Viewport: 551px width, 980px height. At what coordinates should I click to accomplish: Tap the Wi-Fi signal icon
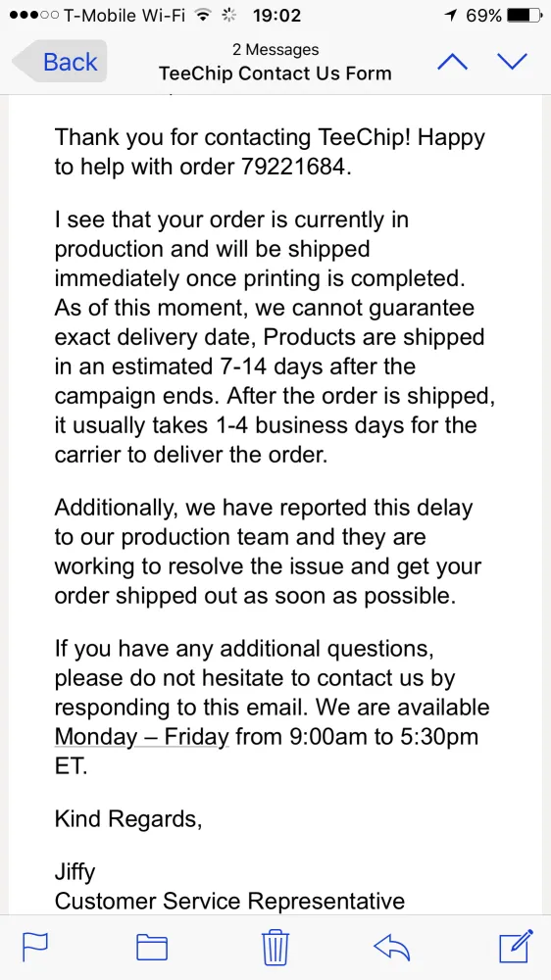(201, 16)
